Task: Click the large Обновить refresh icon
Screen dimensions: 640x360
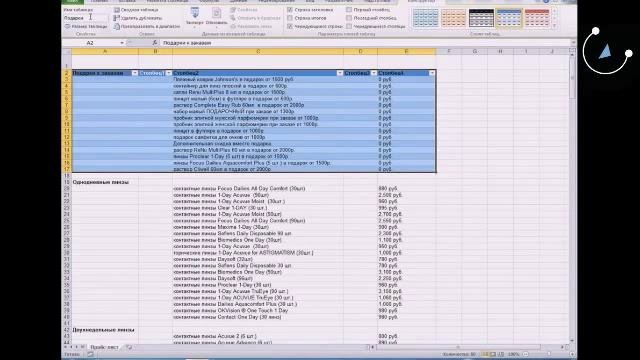Action: (x=216, y=13)
